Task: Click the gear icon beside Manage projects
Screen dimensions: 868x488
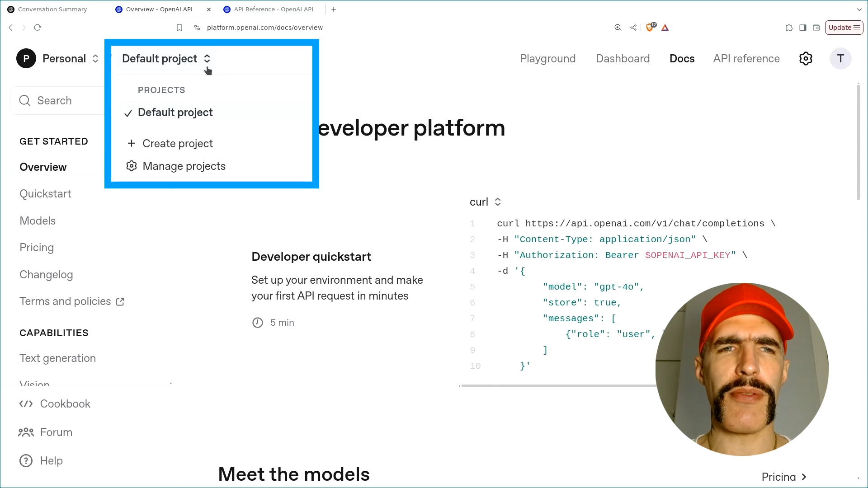Action: (132, 166)
